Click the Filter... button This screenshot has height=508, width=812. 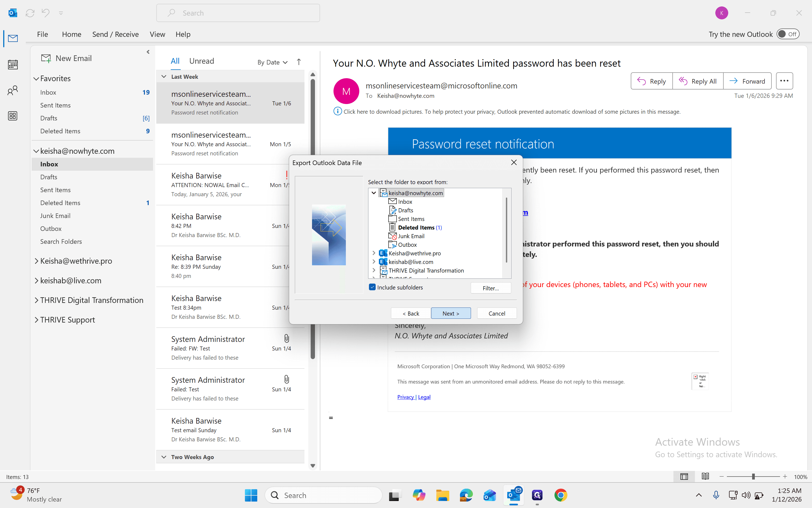pyautogui.click(x=491, y=288)
